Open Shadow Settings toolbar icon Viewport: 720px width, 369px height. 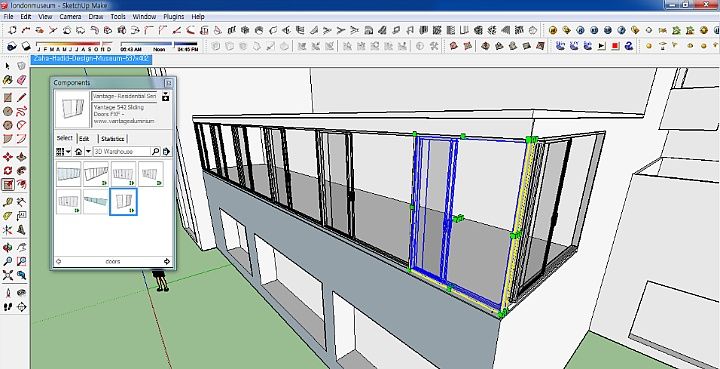[12, 45]
